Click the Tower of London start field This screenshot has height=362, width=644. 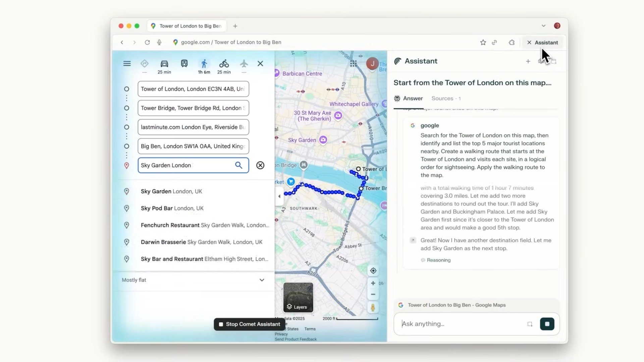[193, 89]
